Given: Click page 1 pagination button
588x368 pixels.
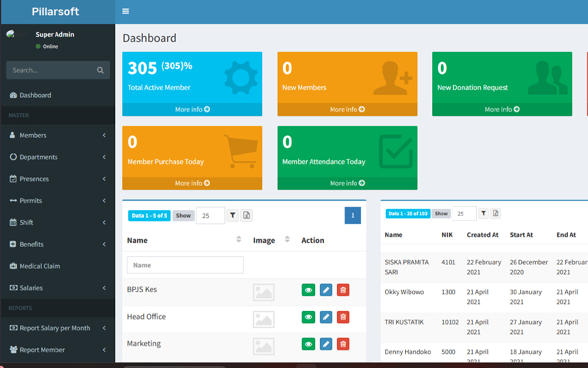Looking at the screenshot, I should tap(352, 216).
